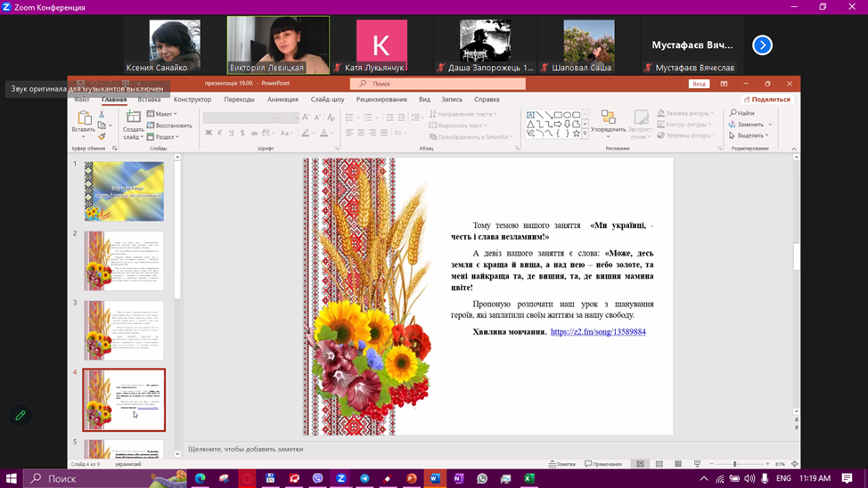Toggle the Примечания comments pane

[602, 464]
